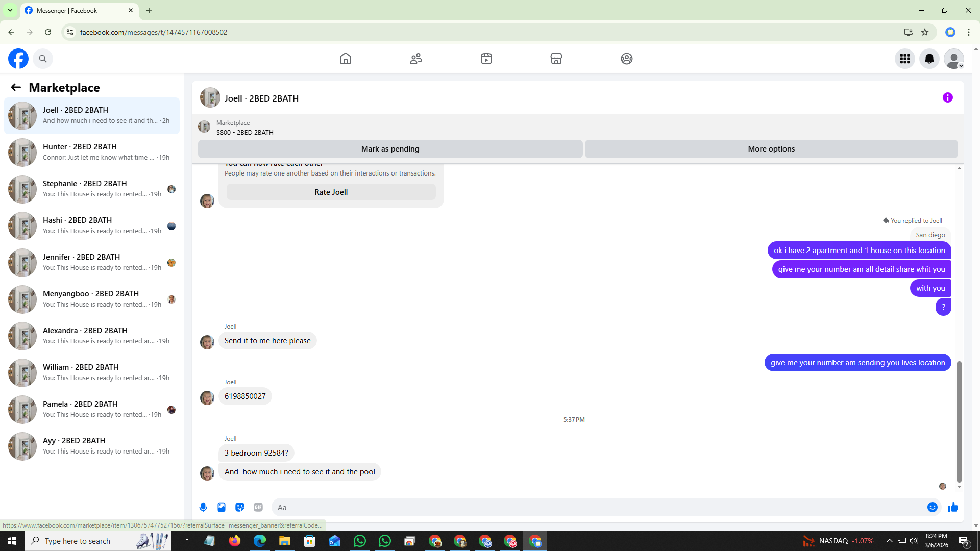
Task: Click Rate Joell button
Action: pos(331,192)
